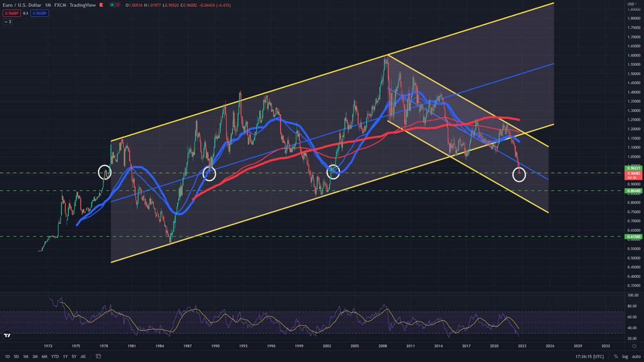Click the flag icon beside the EUR/USD symbol
The image size is (644, 362).
[101, 5]
